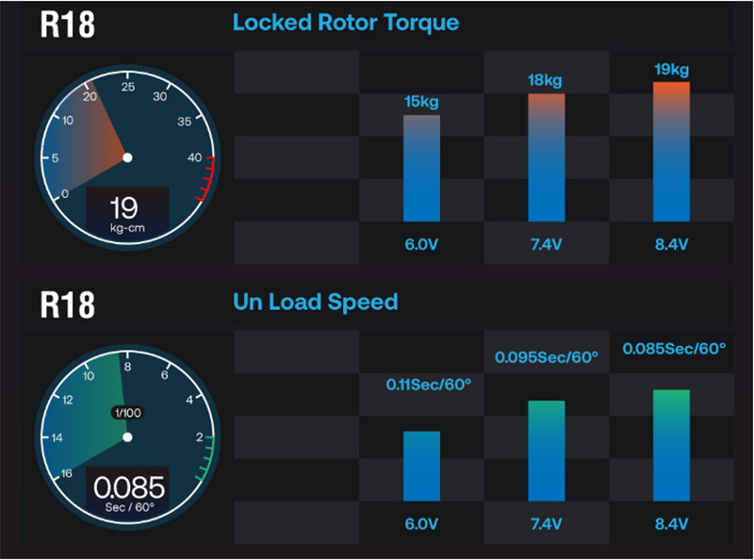Select the 19kg torque bar
This screenshot has width=754, height=560.
pyautogui.click(x=671, y=151)
